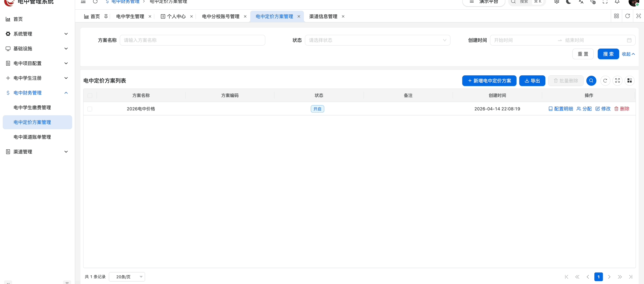Image resolution: width=644 pixels, height=284 pixels.
Task: Click the 结束时间 date field
Action: (x=594, y=40)
